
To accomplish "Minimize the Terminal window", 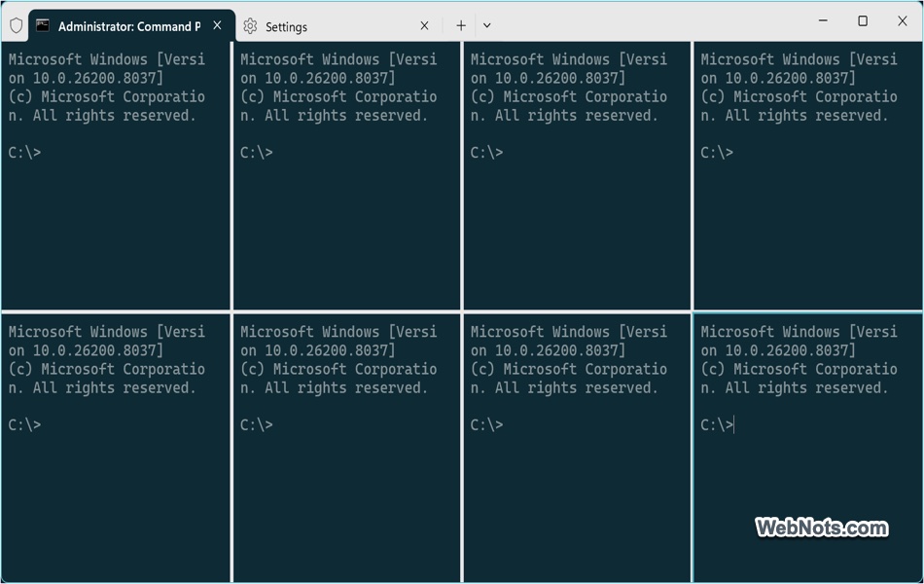I will click(823, 20).
